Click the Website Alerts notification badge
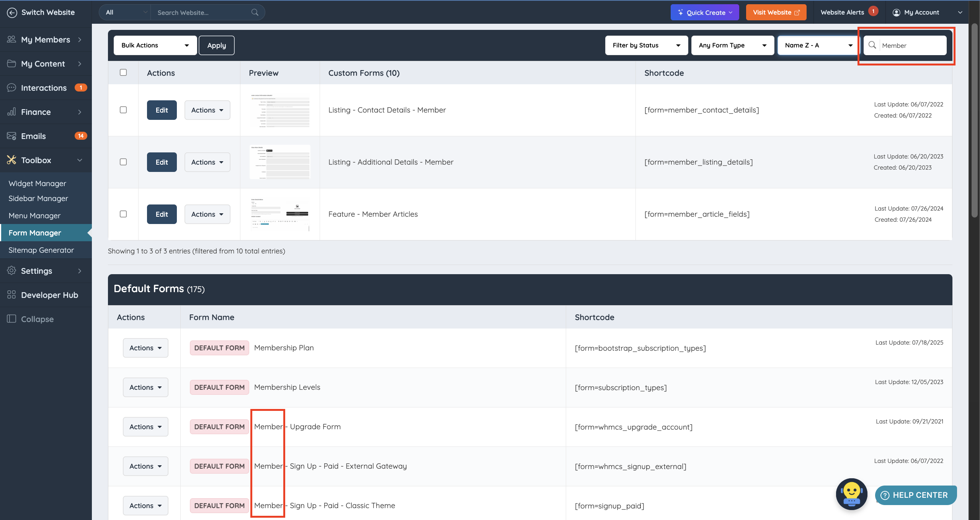Screen dimensions: 980x520 pyautogui.click(x=873, y=11)
